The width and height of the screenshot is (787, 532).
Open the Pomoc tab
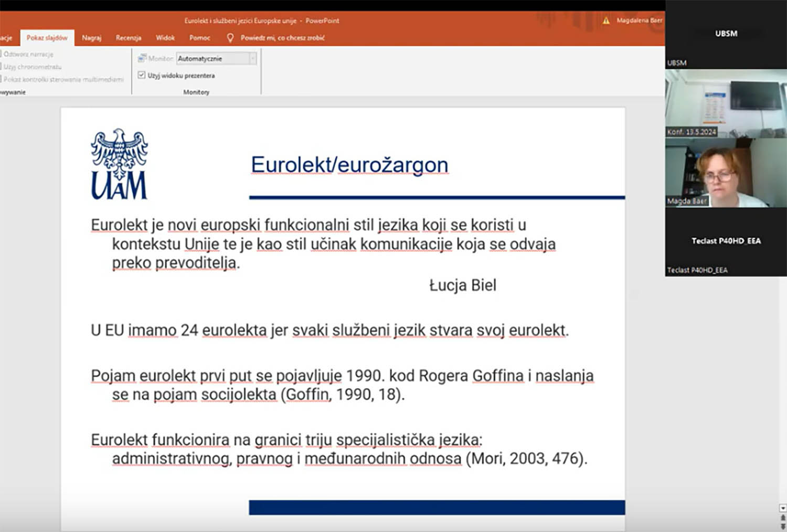(x=200, y=38)
